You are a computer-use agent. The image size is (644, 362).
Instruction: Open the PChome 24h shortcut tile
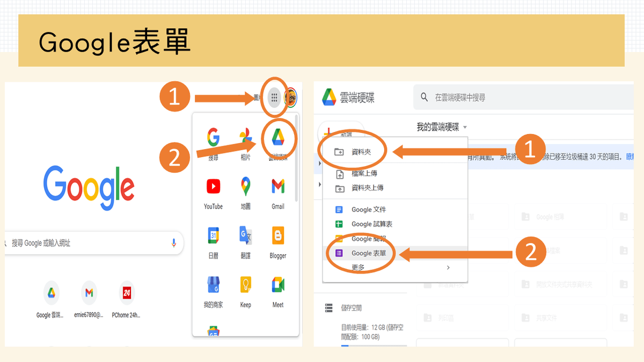coord(127,300)
